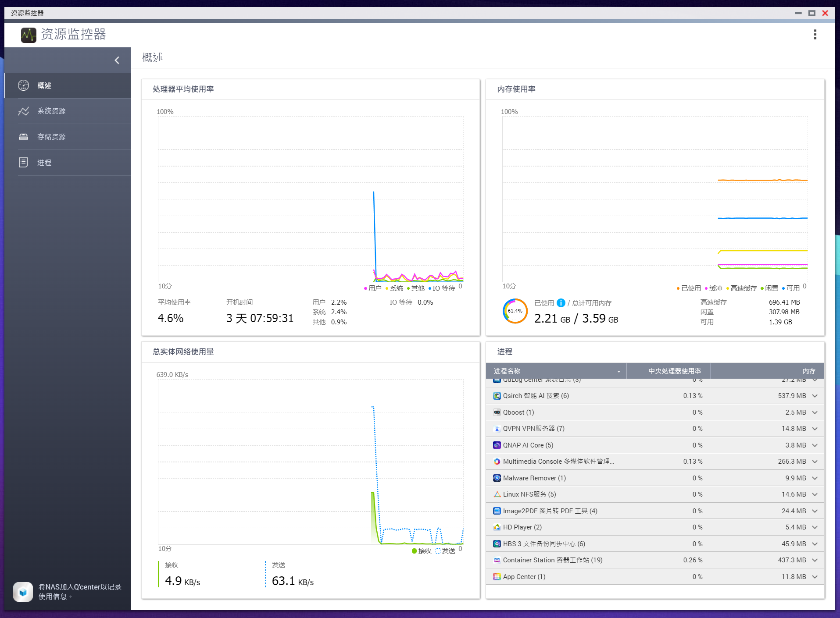Click the 系统资源 chart icon in sidebar
The height and width of the screenshot is (618, 840).
[24, 111]
